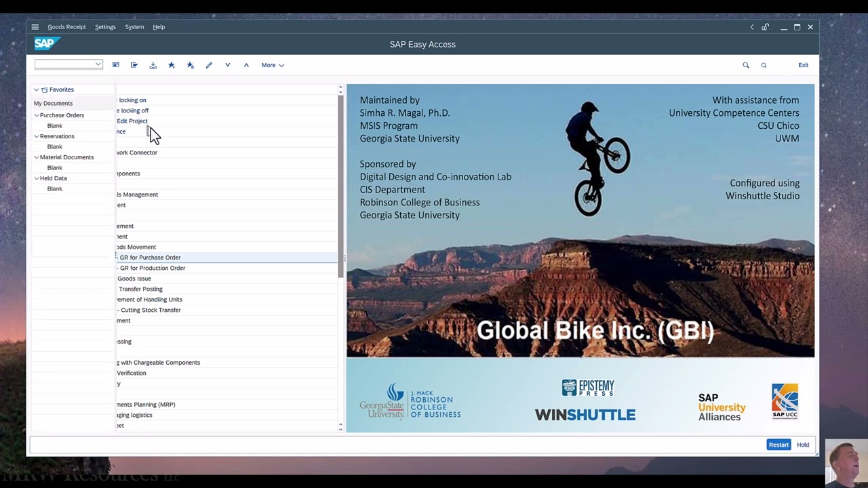Click the tree scrollbar up arrow
The height and width of the screenshot is (488, 868).
click(x=340, y=89)
